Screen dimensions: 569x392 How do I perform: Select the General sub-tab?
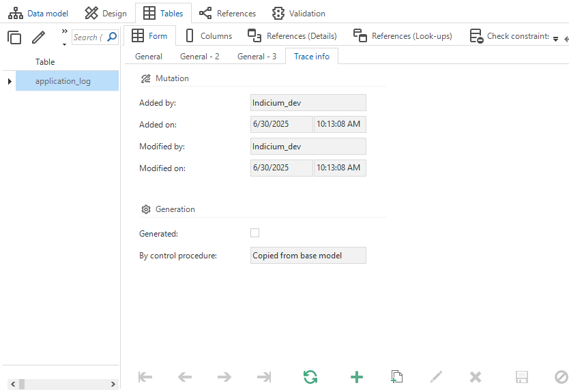(149, 57)
